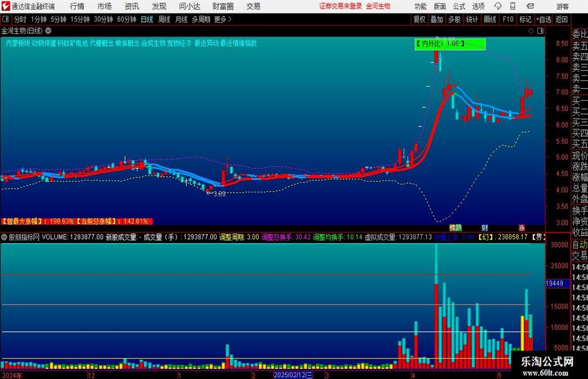The height and width of the screenshot is (379, 588).
Task: Click the 标记 mark button
Action: click(525, 19)
